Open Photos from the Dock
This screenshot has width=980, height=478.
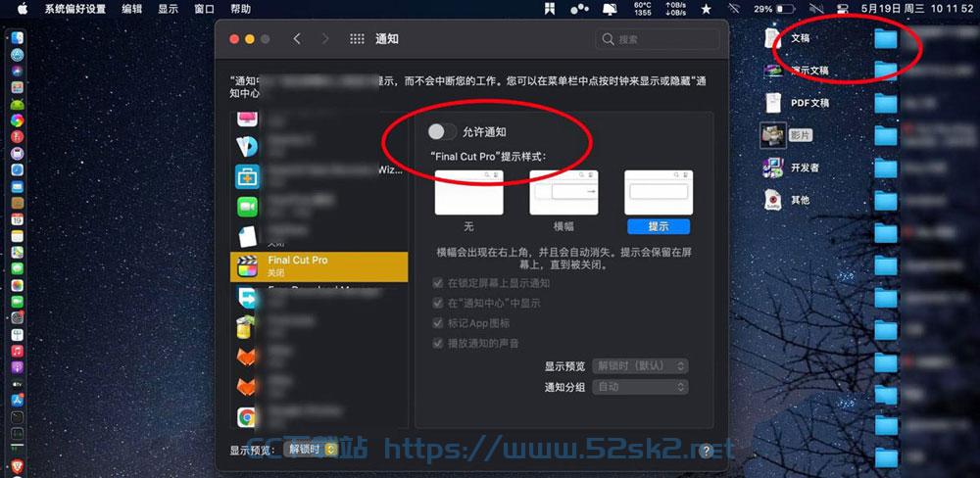click(18, 285)
